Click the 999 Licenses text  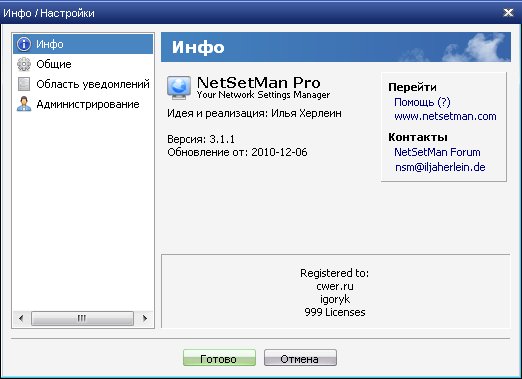pyautogui.click(x=335, y=312)
